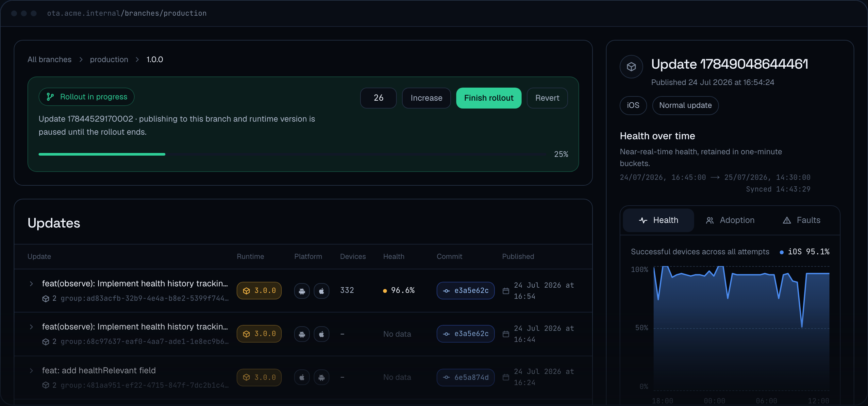Open commit e3a5e62c in the 16:44 row
The height and width of the screenshot is (406, 868).
click(465, 333)
